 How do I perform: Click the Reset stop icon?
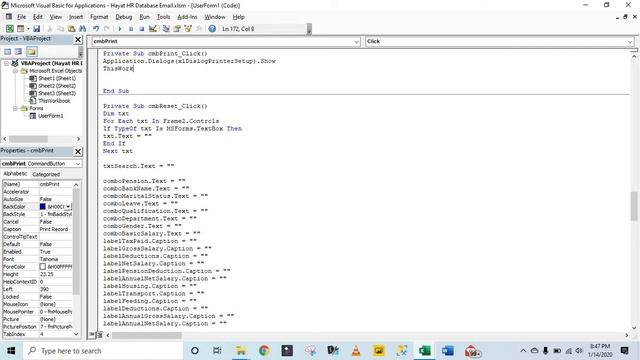click(x=141, y=29)
